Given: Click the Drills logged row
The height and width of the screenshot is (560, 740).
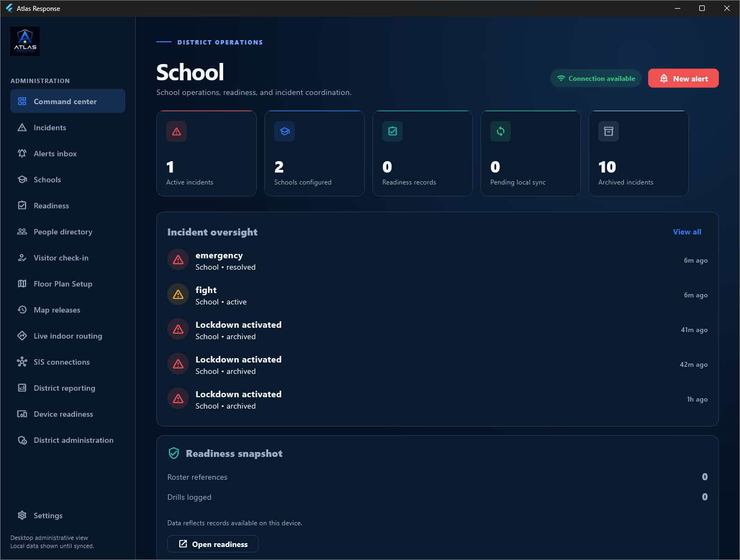Looking at the screenshot, I should [x=438, y=497].
